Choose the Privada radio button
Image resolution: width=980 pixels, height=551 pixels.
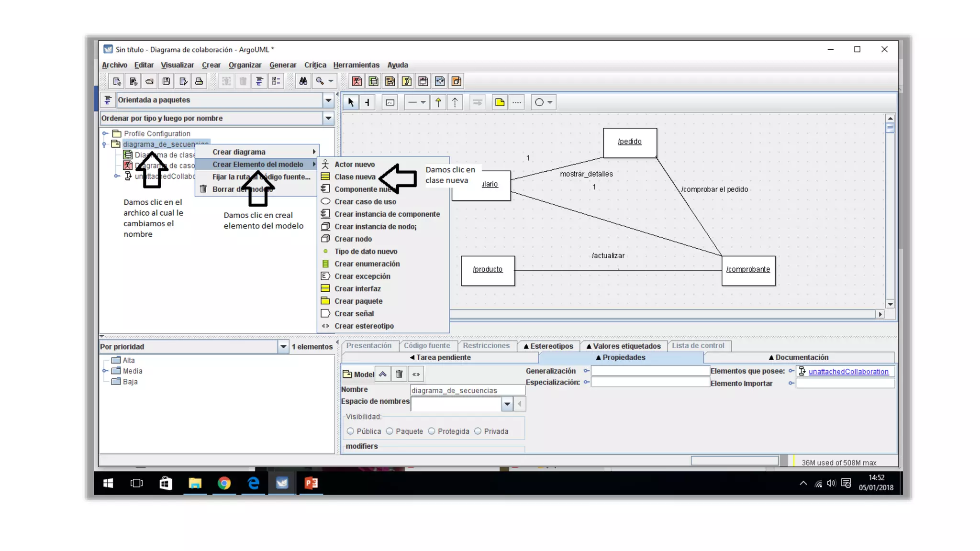click(x=478, y=431)
